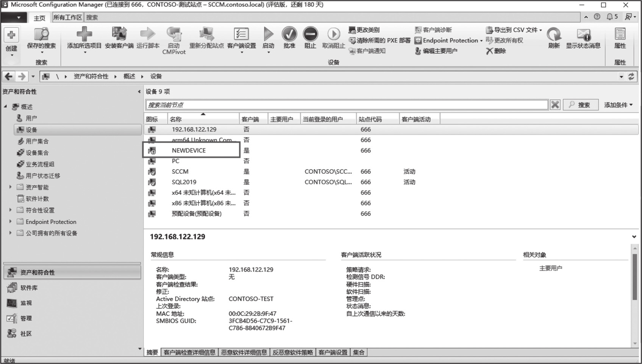This screenshot has height=364, width=642.
Task: Open Add Criteria (添加条件) dropdown
Action: coord(618,105)
